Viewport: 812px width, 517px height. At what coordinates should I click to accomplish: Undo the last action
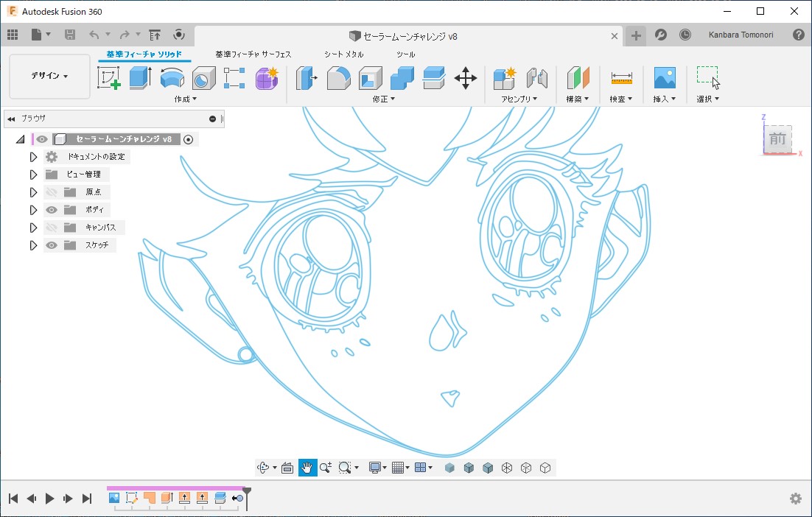(x=94, y=35)
